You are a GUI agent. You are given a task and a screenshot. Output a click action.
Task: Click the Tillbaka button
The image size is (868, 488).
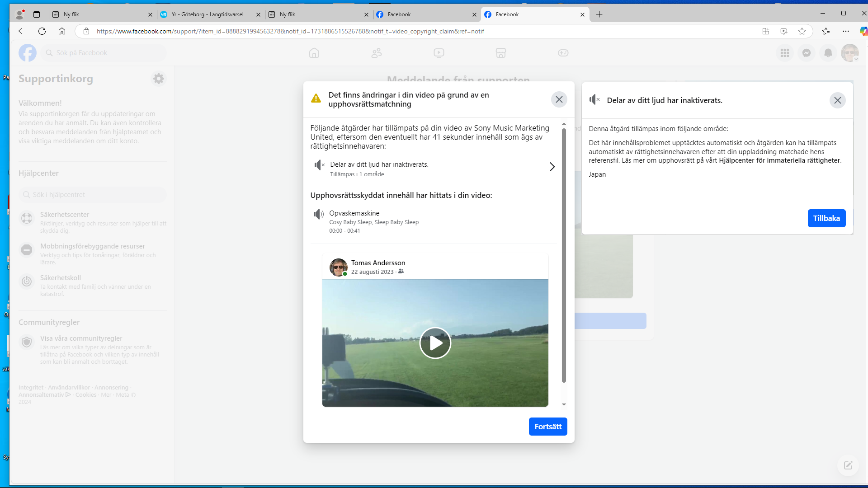(x=826, y=218)
